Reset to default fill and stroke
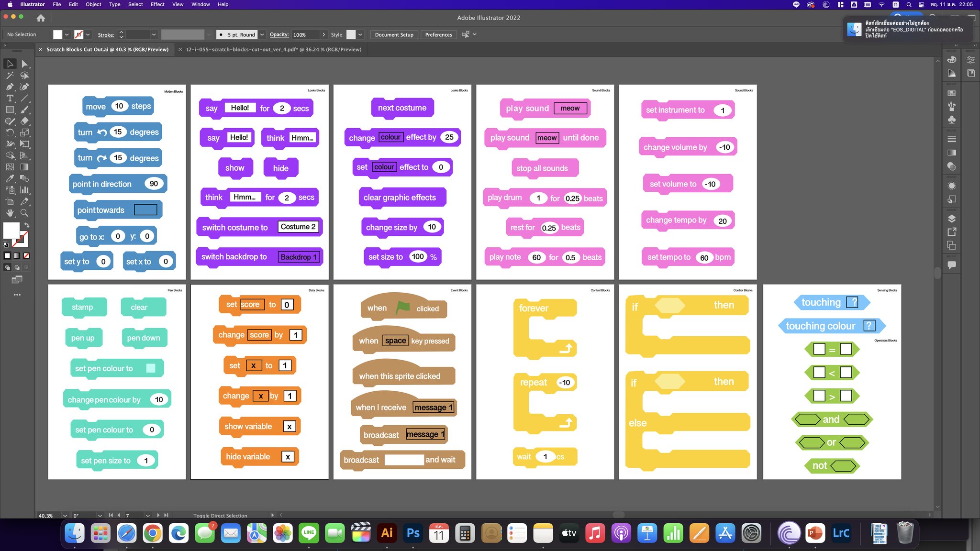Screen dimensions: 980x551 coord(6,244)
